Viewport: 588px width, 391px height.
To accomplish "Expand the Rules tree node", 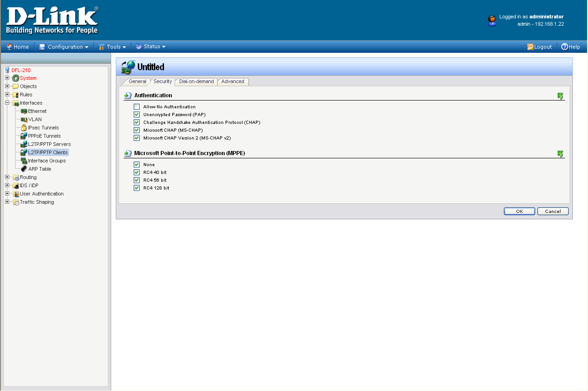I will coord(7,95).
